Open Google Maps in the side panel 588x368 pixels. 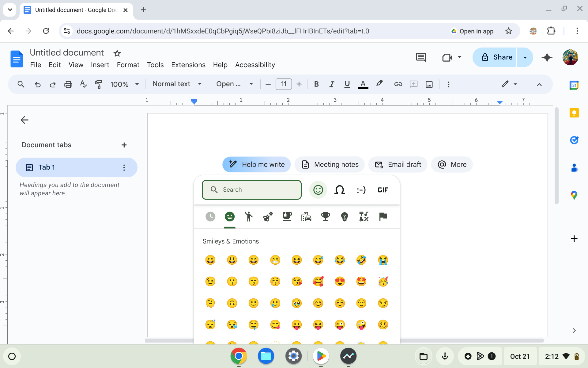575,195
